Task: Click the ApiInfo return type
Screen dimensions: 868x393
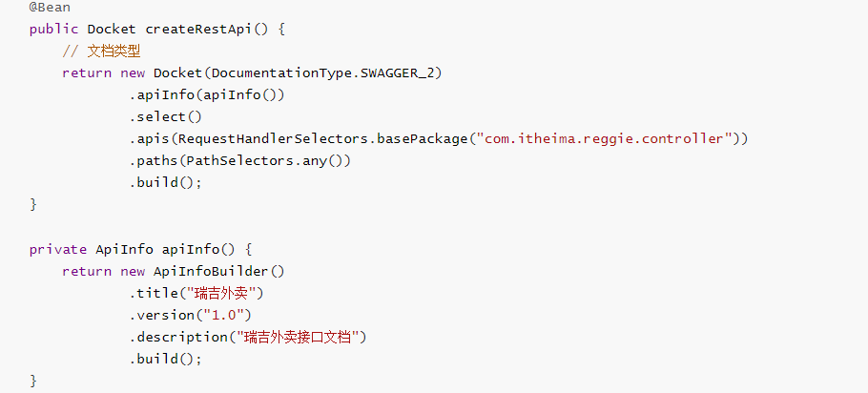Action: click(x=124, y=249)
